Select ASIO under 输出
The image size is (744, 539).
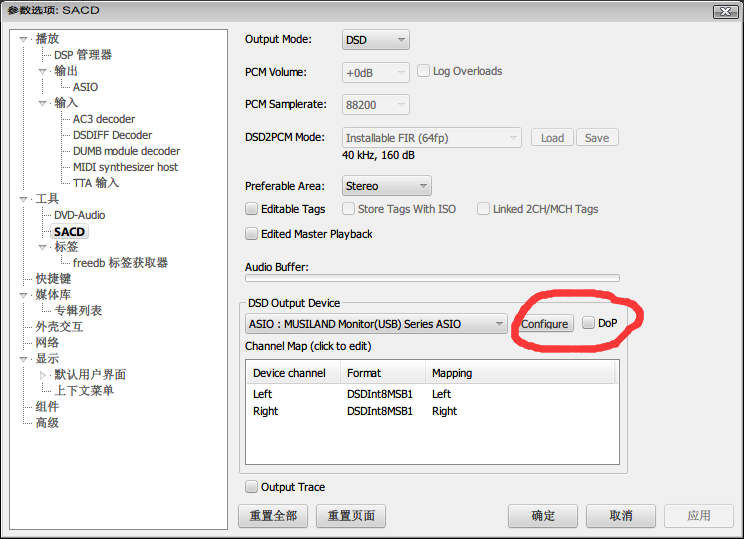pyautogui.click(x=85, y=87)
